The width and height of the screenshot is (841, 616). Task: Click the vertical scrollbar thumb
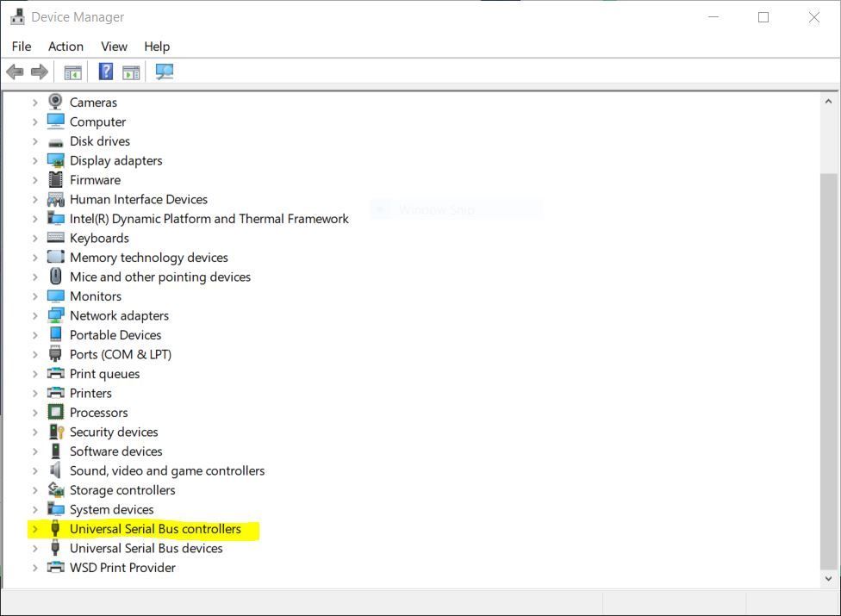[x=828, y=371]
